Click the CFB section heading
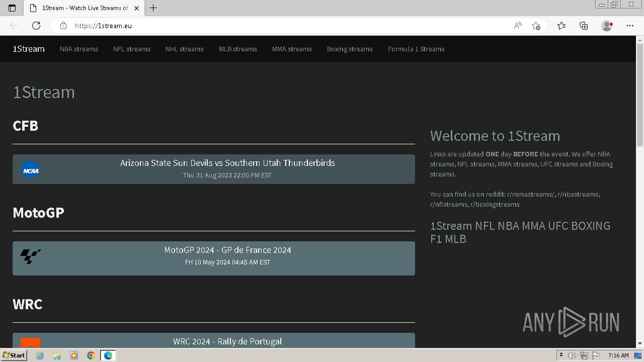Viewport: 644px width, 362px height. pos(25,125)
